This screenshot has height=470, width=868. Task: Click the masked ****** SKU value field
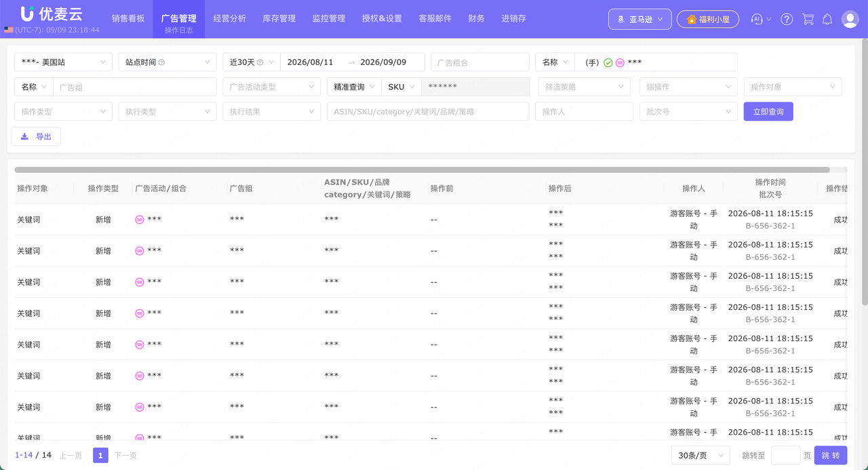coord(475,87)
